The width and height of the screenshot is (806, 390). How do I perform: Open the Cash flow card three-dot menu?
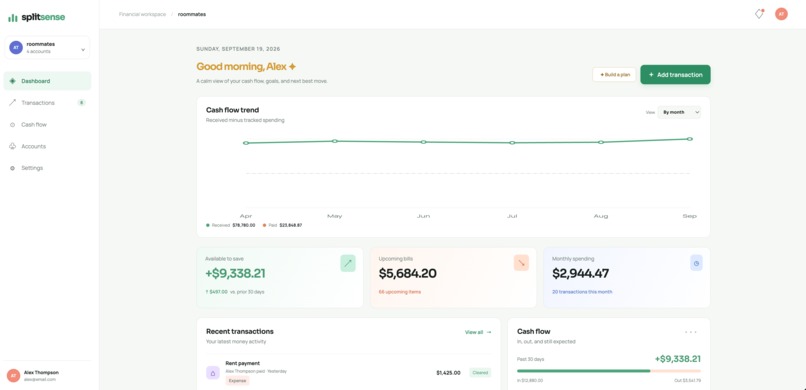691,332
